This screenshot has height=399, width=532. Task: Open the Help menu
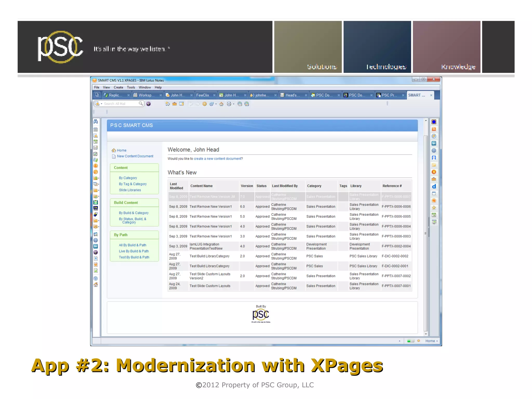tap(158, 87)
